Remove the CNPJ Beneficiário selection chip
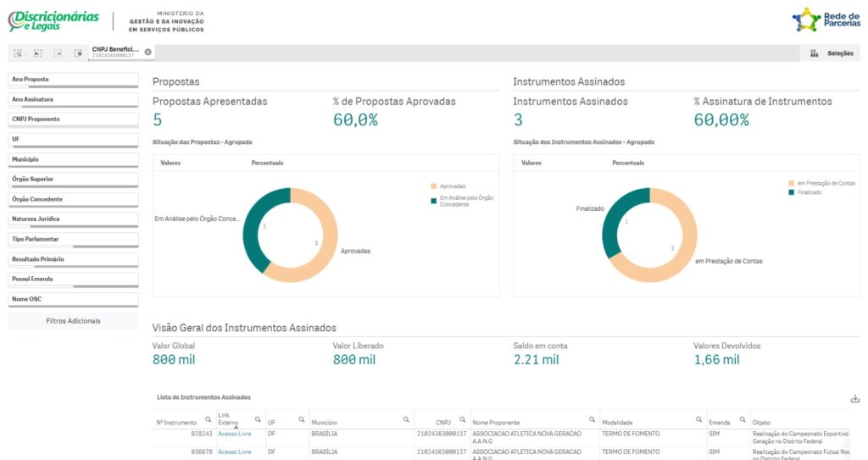 point(148,52)
